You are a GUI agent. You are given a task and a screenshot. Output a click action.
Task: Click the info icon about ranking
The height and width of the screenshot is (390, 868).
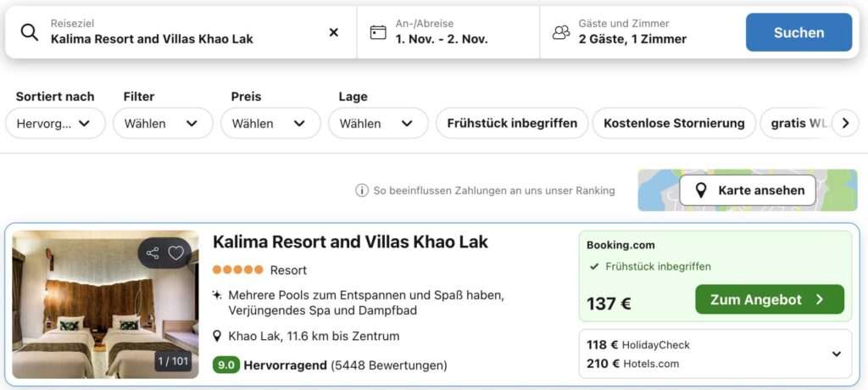pyautogui.click(x=362, y=191)
